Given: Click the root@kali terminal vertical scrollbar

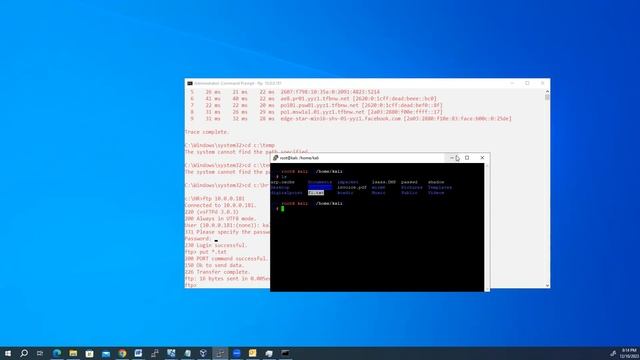Looking at the screenshot, I should 487,227.
